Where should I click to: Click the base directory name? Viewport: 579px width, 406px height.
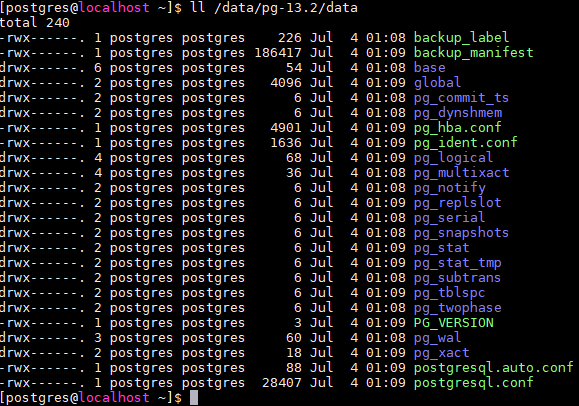(429, 68)
